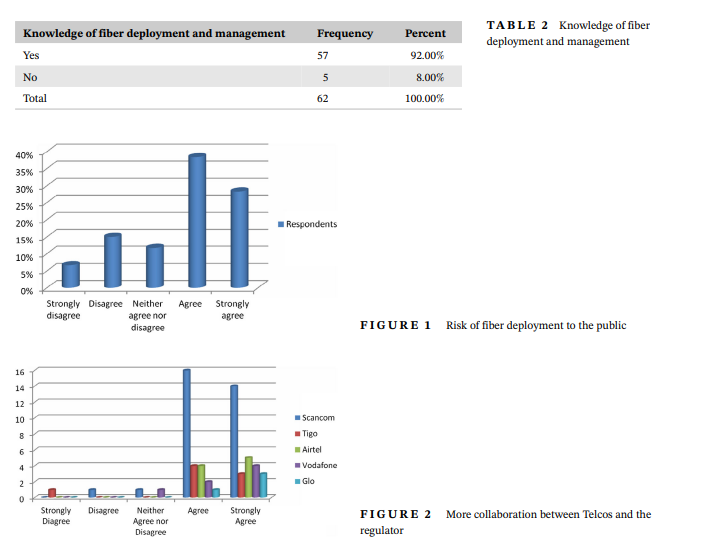Click the percent value 8.00%

(x=430, y=77)
